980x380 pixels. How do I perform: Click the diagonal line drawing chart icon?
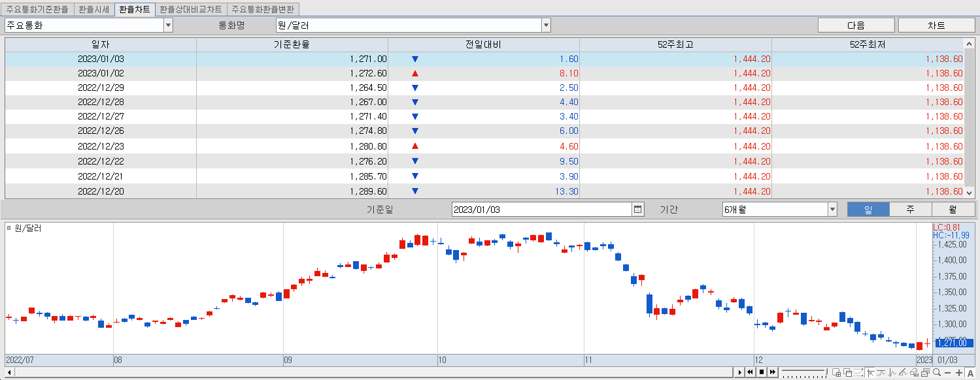903,373
